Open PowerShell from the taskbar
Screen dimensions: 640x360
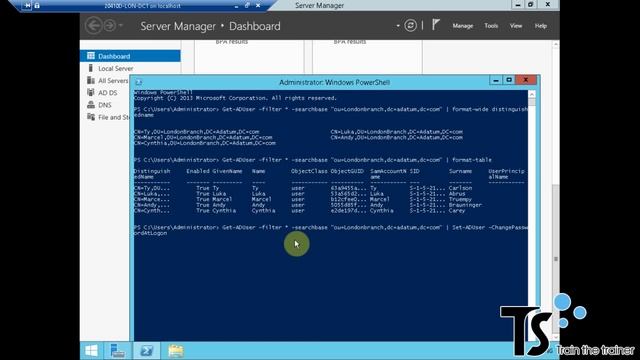[147, 351]
